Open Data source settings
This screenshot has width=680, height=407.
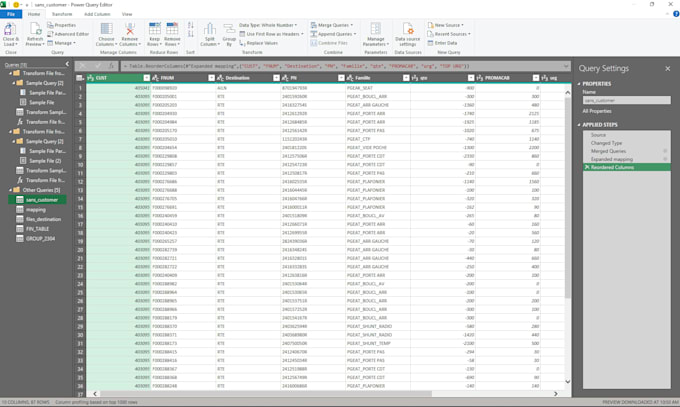(408, 35)
